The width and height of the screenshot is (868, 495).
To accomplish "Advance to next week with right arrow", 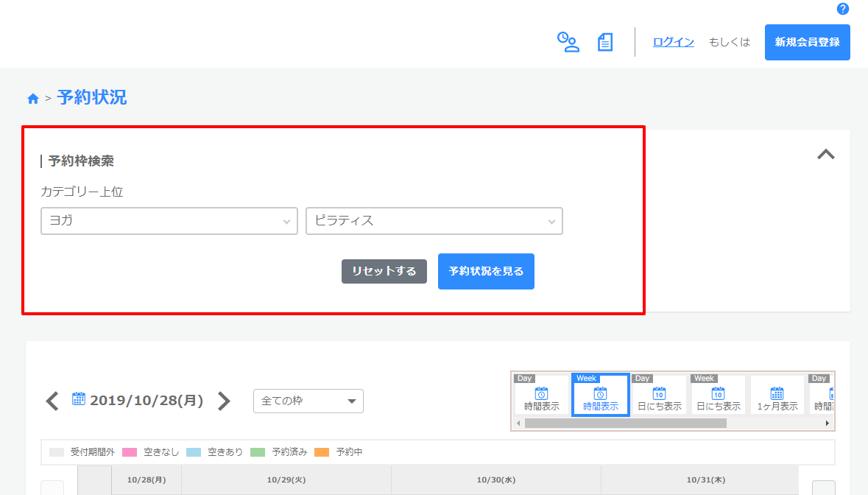I will point(224,401).
